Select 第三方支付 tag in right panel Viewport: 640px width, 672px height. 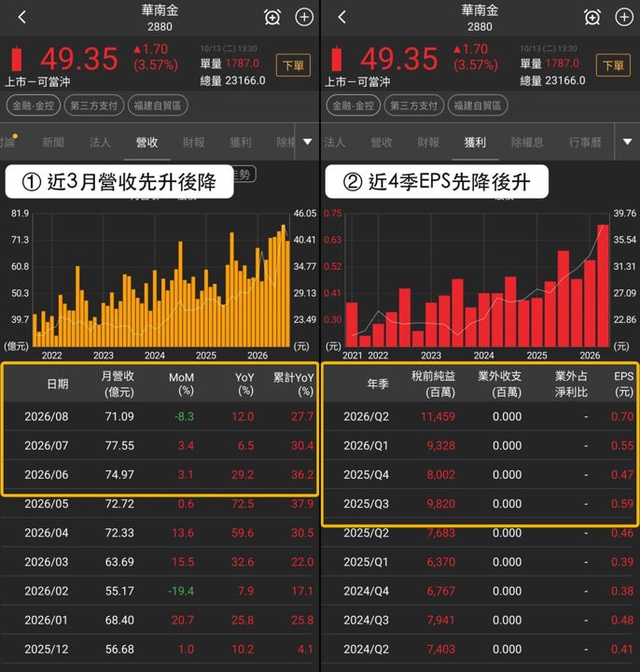[x=414, y=105]
